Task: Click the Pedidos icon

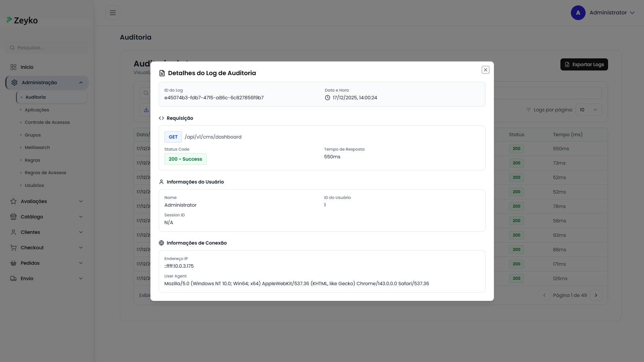Action: pyautogui.click(x=13, y=263)
